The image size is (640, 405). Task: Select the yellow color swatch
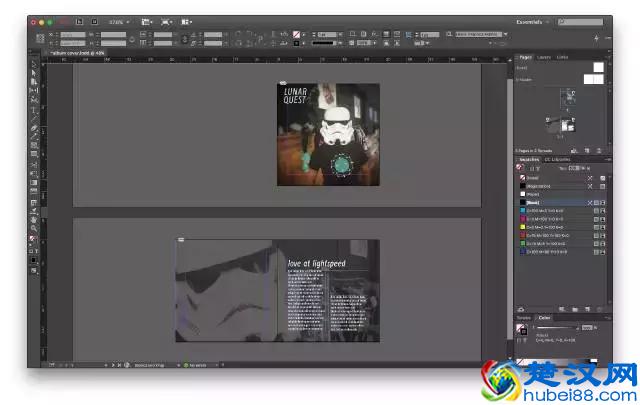point(522,227)
